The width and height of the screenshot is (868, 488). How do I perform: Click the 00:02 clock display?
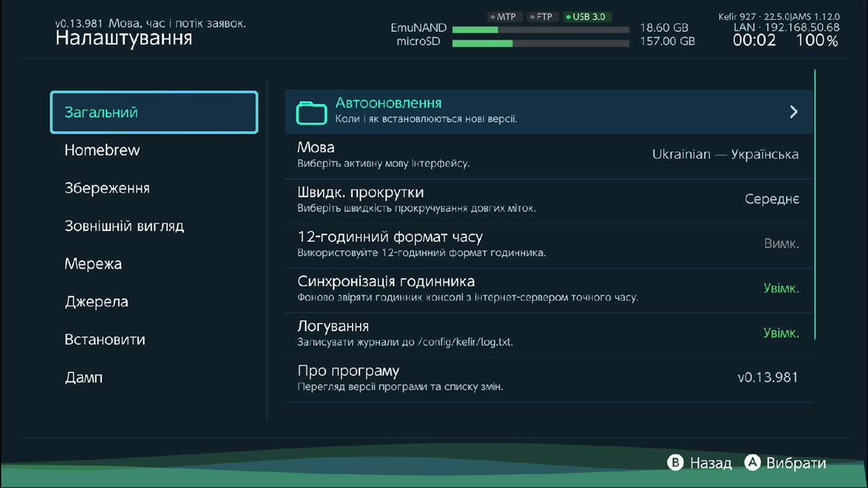754,41
